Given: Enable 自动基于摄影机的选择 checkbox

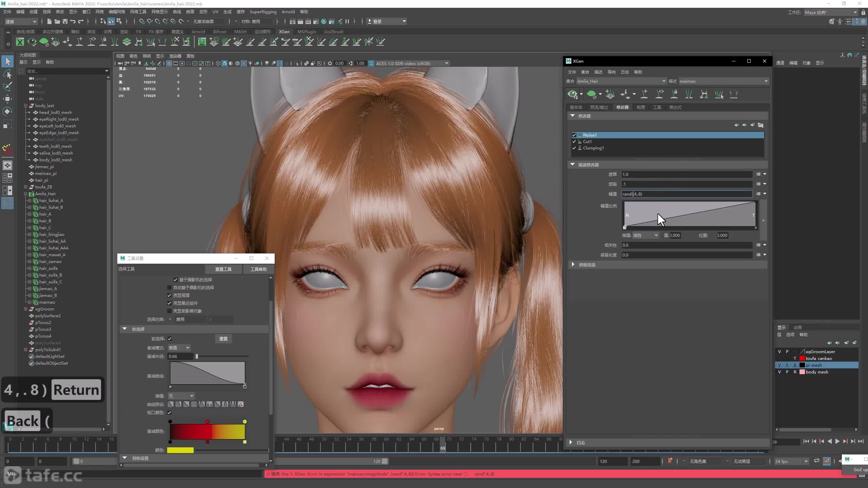Looking at the screenshot, I should (170, 287).
